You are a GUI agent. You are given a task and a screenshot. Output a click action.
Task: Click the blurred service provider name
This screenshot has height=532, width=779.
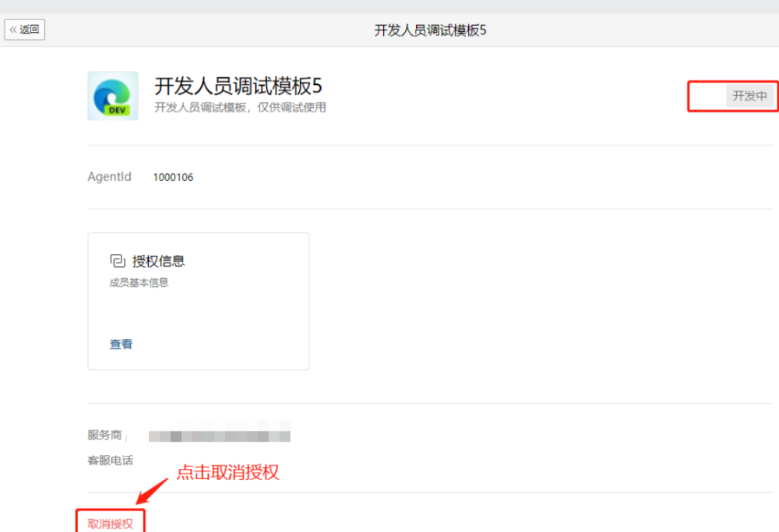[219, 435]
